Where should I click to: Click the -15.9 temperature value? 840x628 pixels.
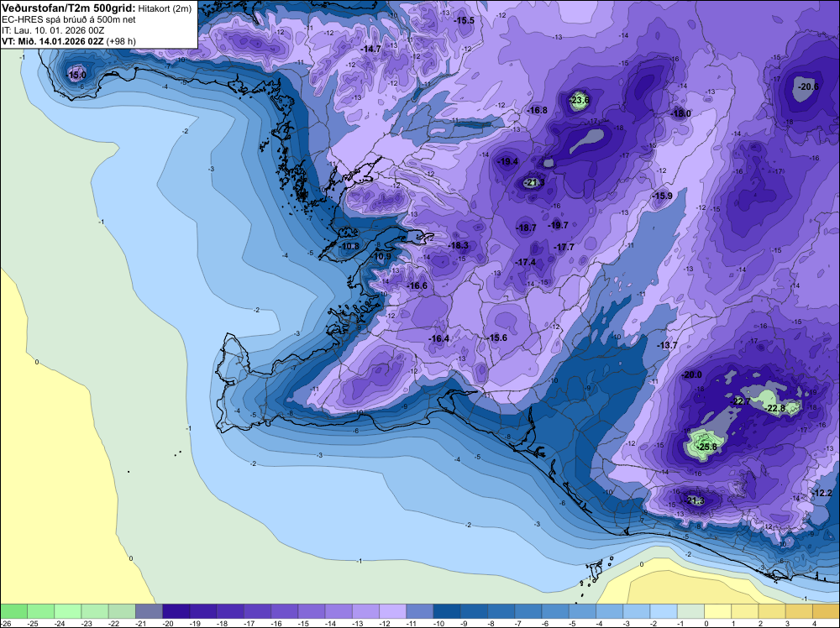pyautogui.click(x=662, y=196)
